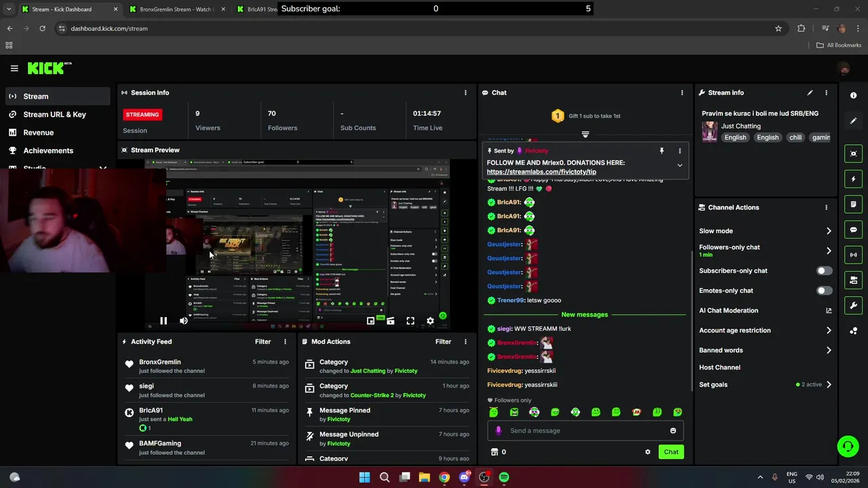
Task: Expand Followers-only chat options
Action: coord(829,251)
